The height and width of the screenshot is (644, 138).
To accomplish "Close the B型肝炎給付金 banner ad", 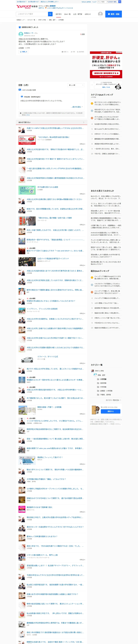I will coord(121,52).
